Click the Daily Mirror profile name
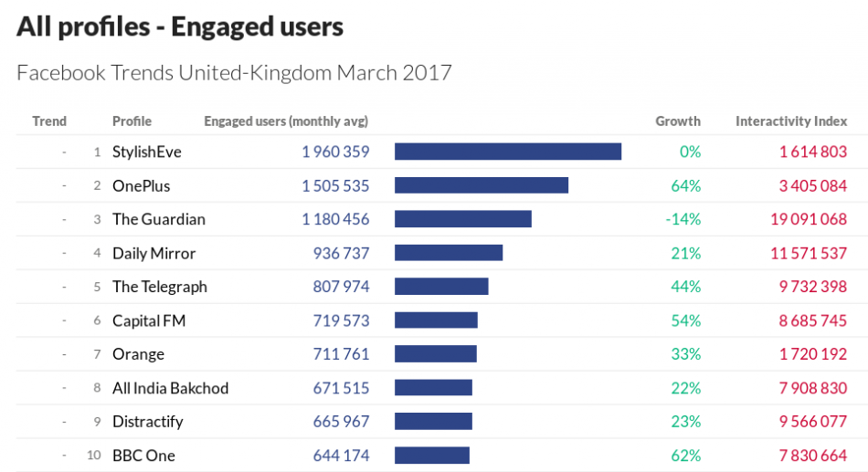Viewport: 868px width, 472px height. coord(153,253)
